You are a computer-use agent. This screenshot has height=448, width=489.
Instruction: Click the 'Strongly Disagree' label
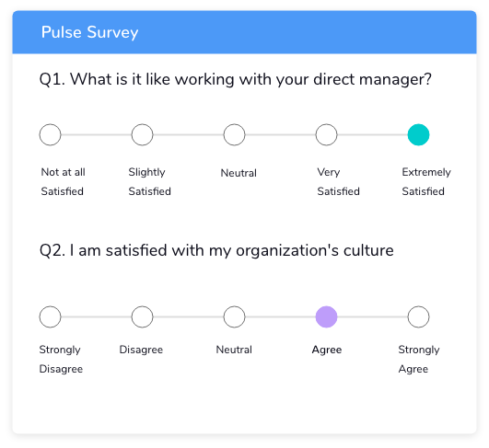pos(61,359)
